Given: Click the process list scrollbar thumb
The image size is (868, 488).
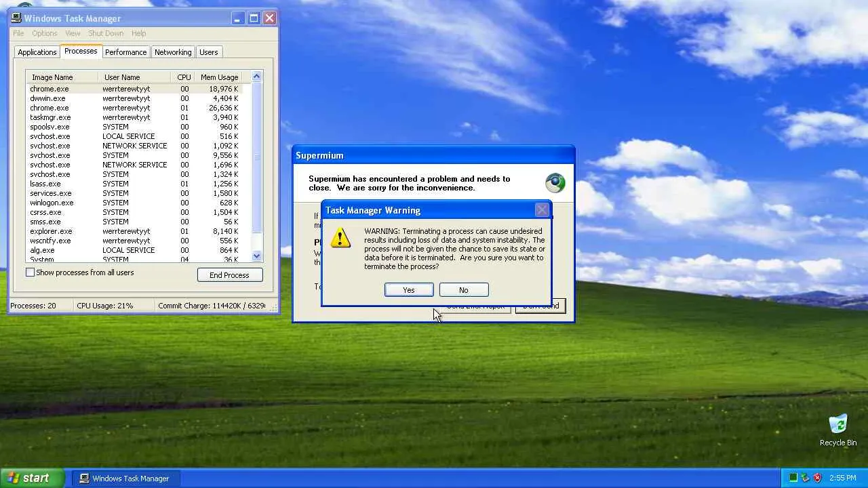Looking at the screenshot, I should (x=256, y=157).
